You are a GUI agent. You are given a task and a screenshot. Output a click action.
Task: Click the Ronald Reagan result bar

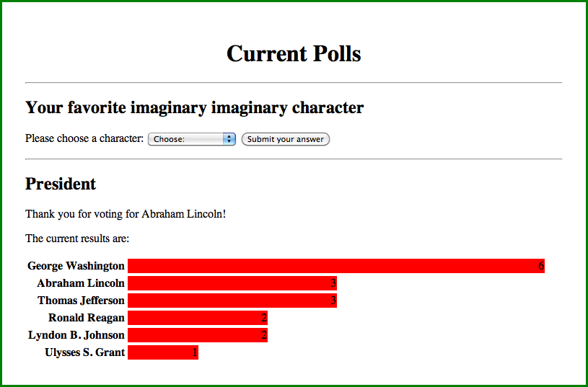pyautogui.click(x=197, y=318)
